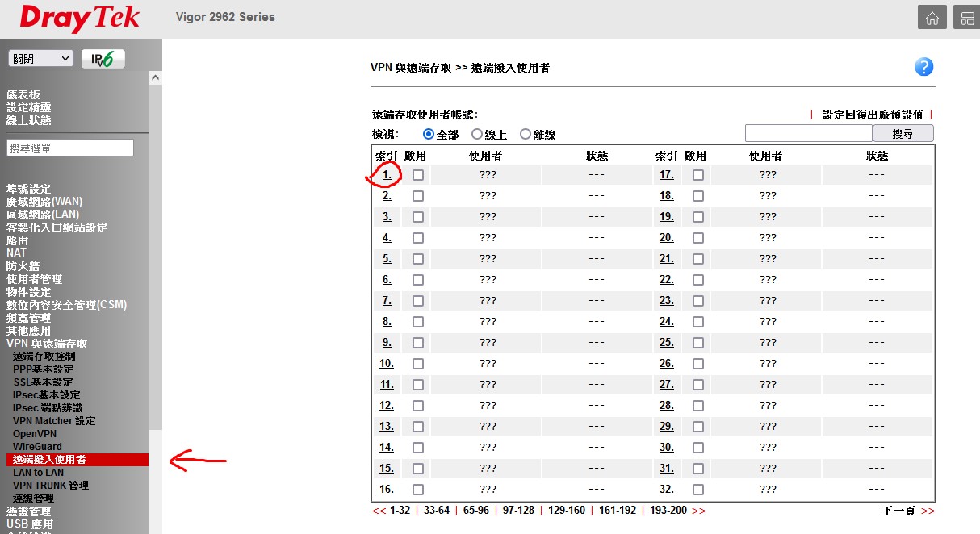Select the 線上 radio button
The width and height of the screenshot is (980, 534).
pos(477,135)
